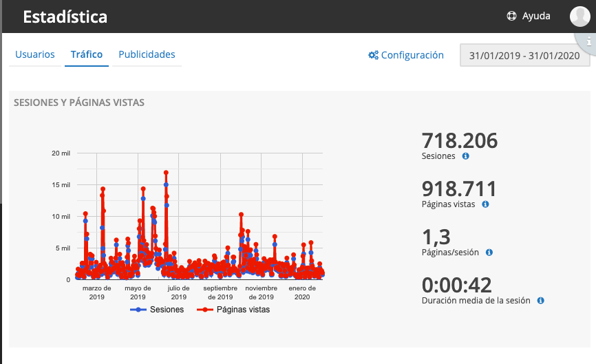The width and height of the screenshot is (596, 364).
Task: Click the Configuración link
Action: (x=412, y=55)
